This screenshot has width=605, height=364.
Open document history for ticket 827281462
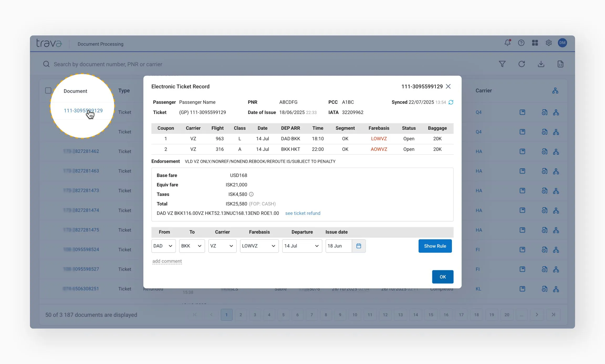click(x=544, y=151)
